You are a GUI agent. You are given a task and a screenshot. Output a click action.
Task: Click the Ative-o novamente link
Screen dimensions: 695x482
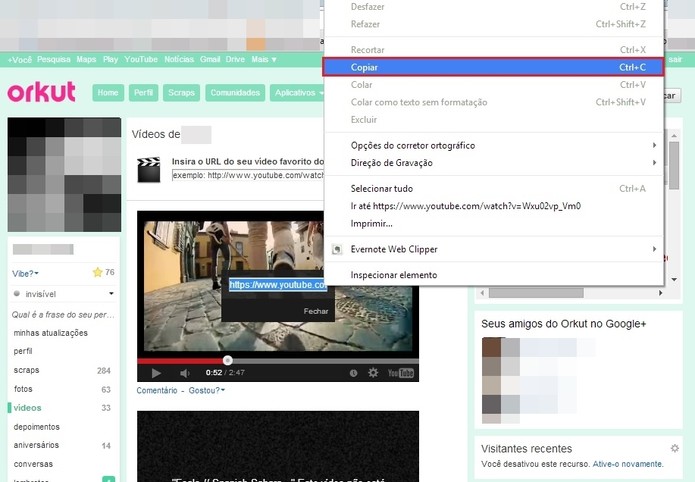pos(628,464)
